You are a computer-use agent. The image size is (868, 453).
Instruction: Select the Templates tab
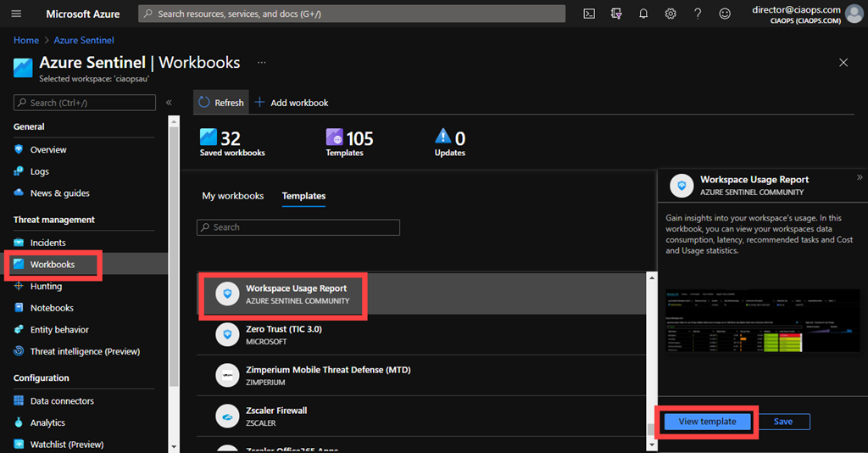[303, 196]
